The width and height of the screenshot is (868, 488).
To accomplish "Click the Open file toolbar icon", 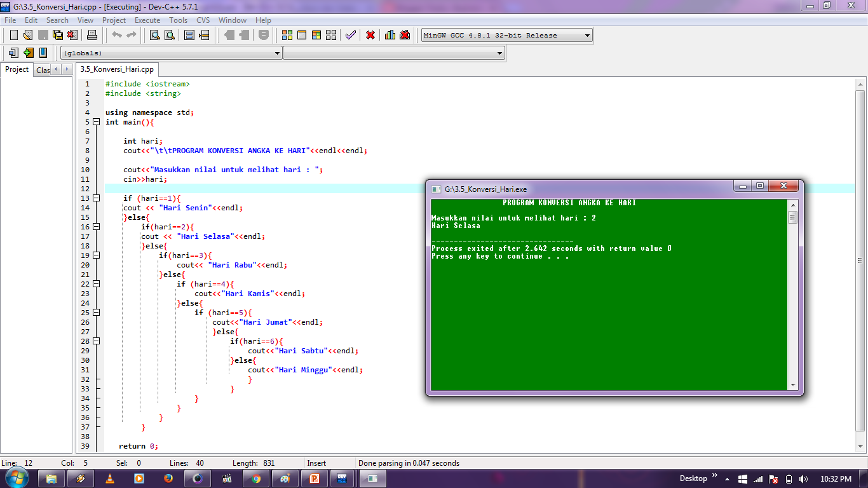I will point(28,35).
